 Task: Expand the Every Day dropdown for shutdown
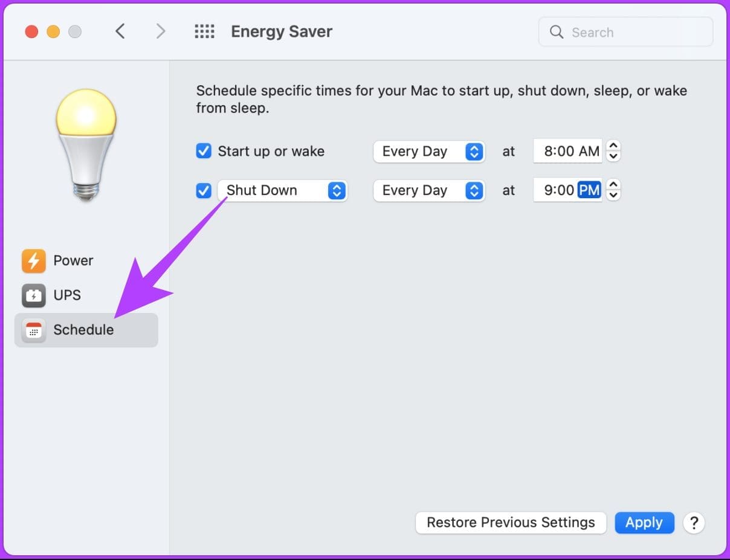click(429, 191)
